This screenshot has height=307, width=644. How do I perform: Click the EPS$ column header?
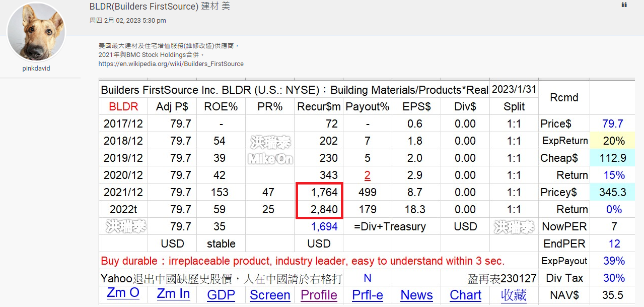pyautogui.click(x=417, y=106)
